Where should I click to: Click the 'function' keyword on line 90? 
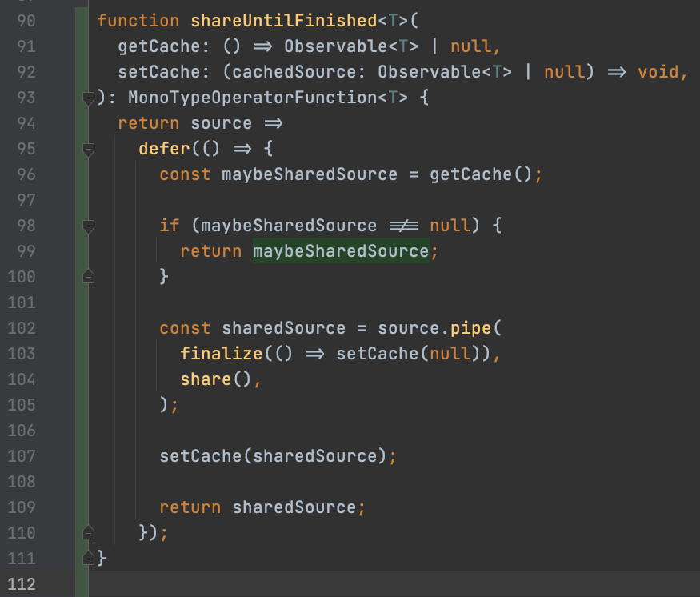pyautogui.click(x=138, y=21)
